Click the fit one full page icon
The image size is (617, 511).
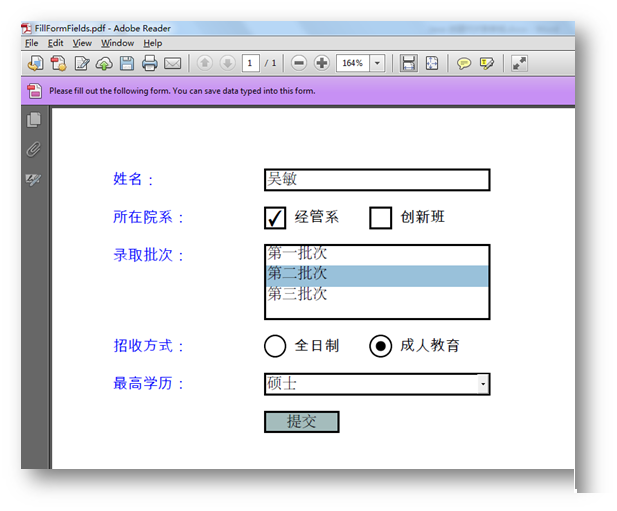[432, 63]
